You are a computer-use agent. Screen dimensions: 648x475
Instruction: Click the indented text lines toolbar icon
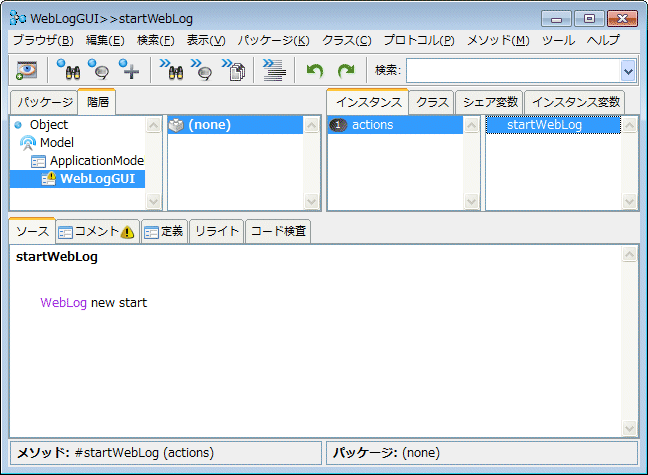(273, 70)
